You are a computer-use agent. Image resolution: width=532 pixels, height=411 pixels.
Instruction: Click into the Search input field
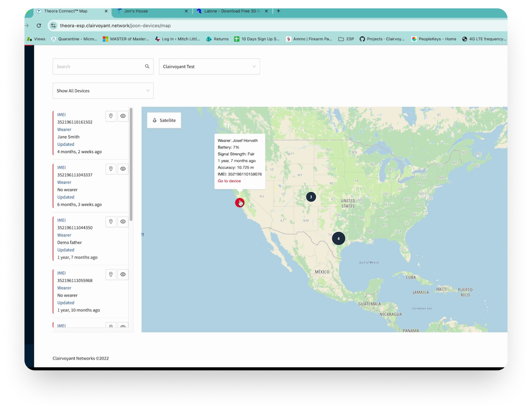click(x=99, y=66)
